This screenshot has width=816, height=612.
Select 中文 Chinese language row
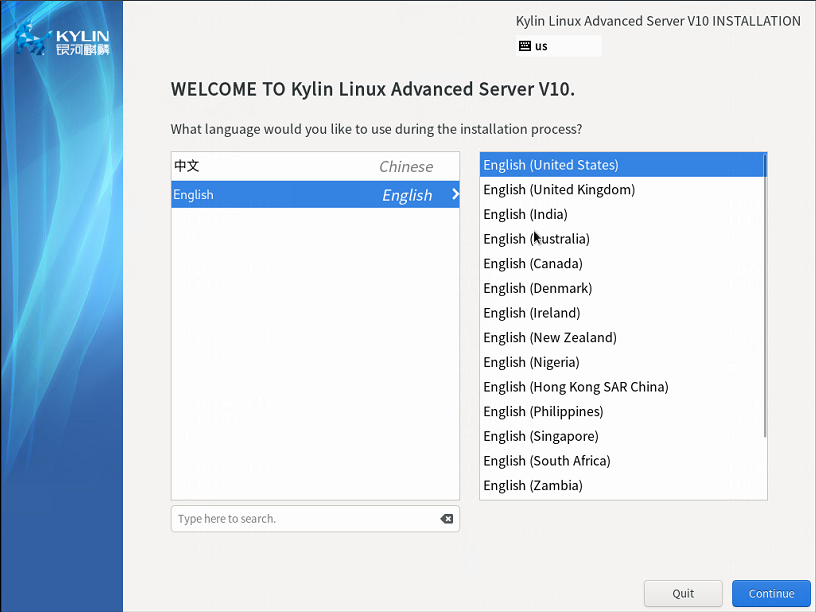click(x=315, y=167)
